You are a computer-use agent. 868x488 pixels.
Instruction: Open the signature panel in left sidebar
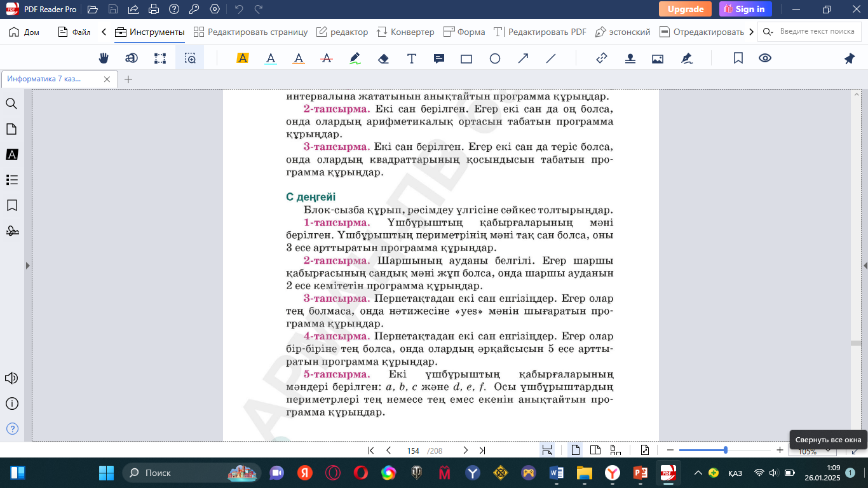[x=11, y=231]
